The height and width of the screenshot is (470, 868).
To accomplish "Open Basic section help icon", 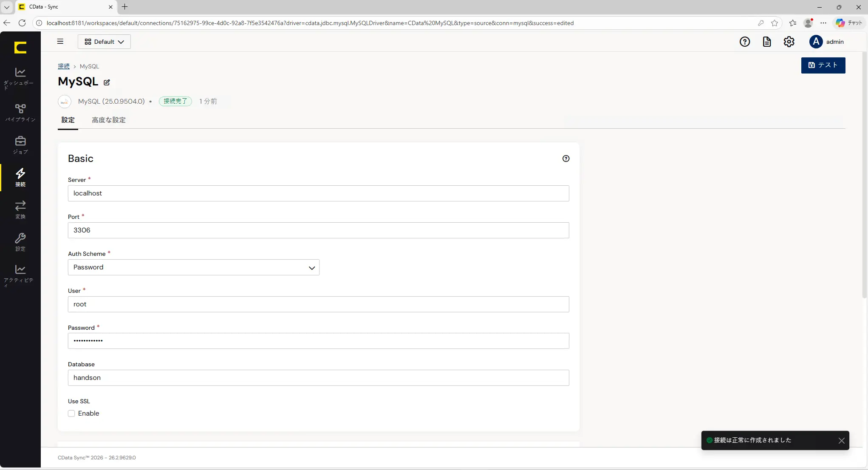I will pyautogui.click(x=566, y=159).
